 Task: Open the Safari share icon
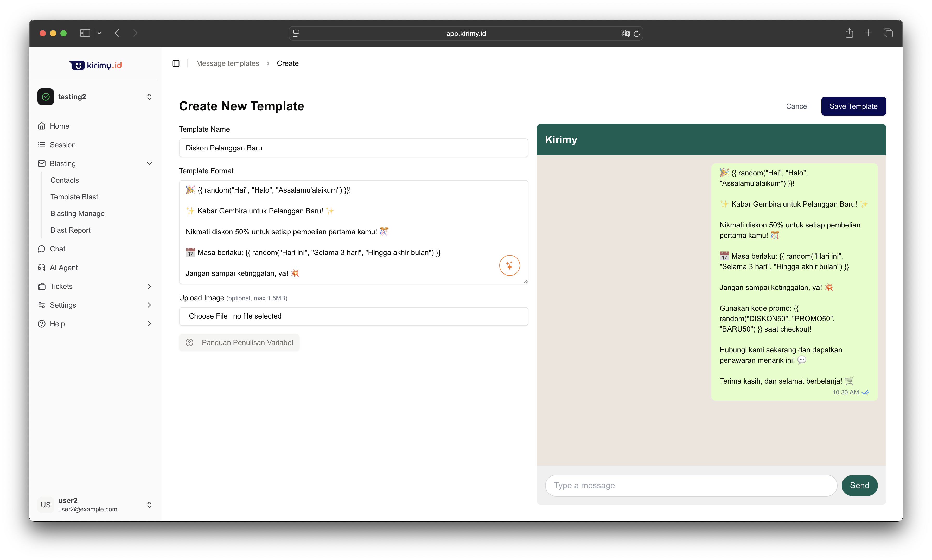[x=849, y=33]
